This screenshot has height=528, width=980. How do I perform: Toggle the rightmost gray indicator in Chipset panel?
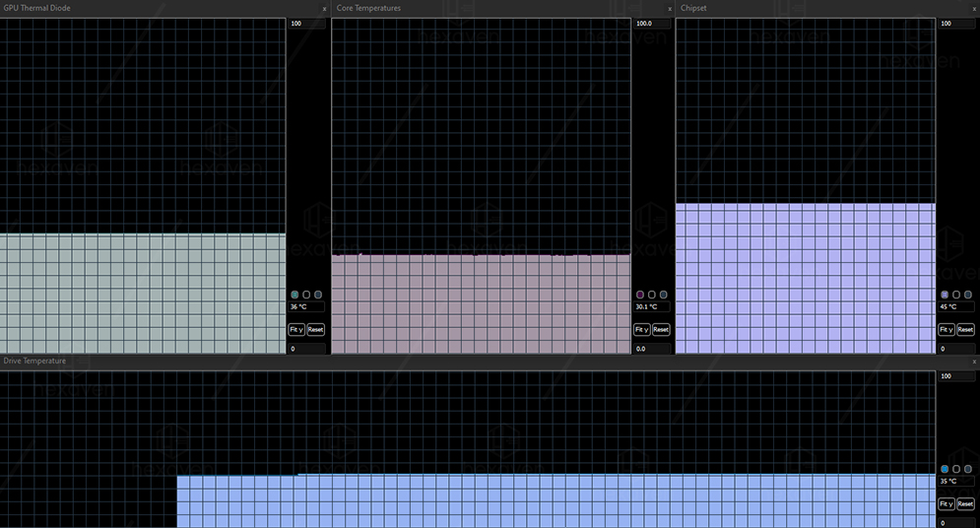pos(968,295)
